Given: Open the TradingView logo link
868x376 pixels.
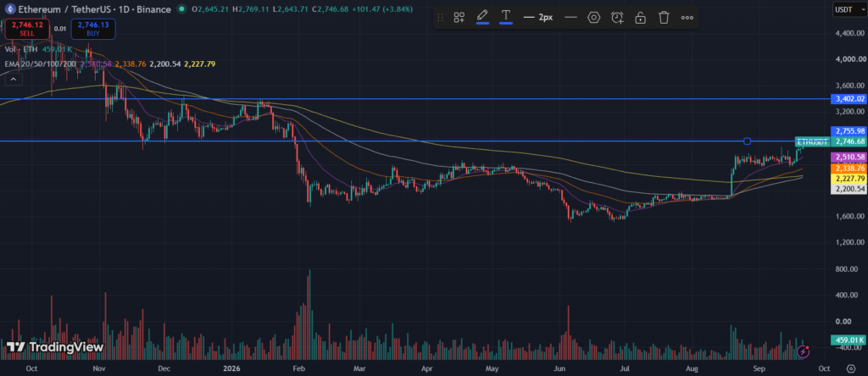Looking at the screenshot, I should 55,347.
